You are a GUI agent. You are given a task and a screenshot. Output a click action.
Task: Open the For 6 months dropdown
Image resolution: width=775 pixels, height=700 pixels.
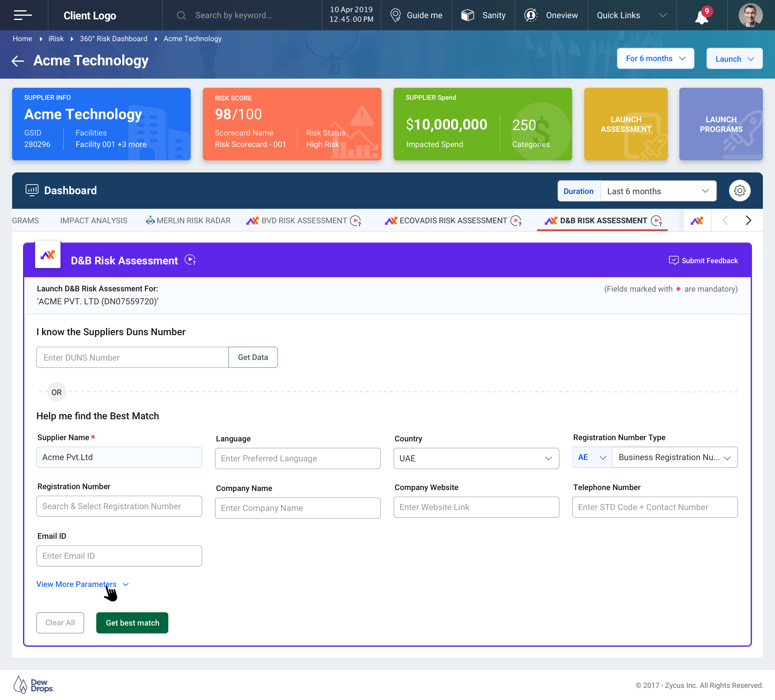pyautogui.click(x=655, y=58)
